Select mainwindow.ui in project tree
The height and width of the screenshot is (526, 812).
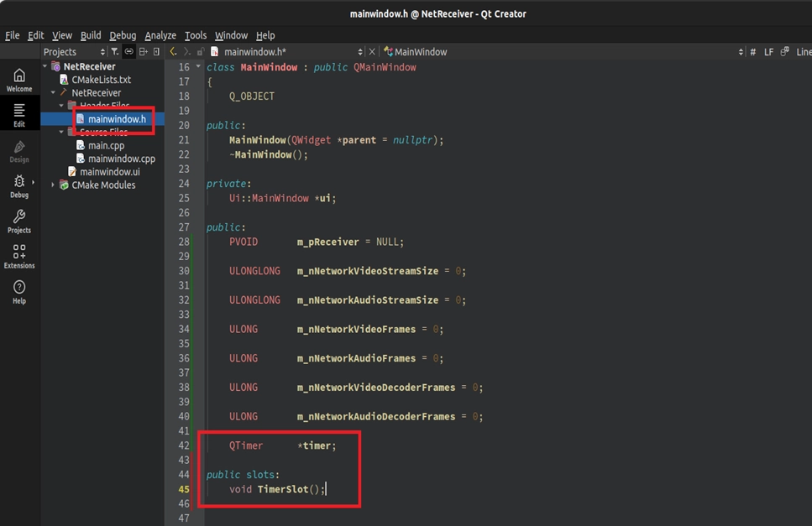click(110, 172)
